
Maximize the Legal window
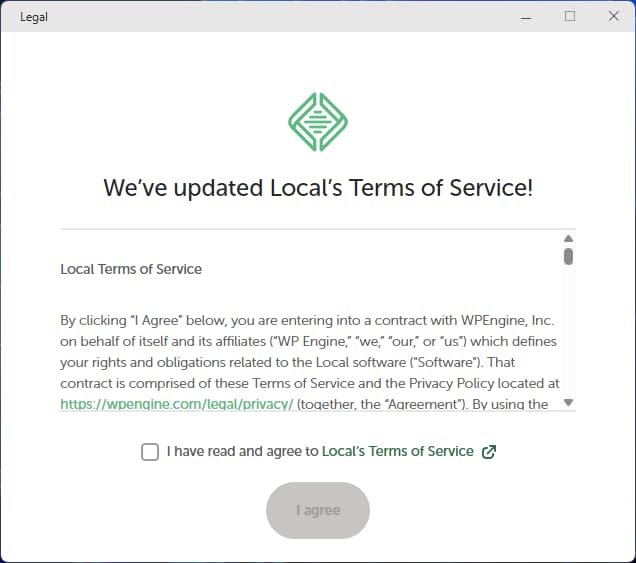coord(570,16)
